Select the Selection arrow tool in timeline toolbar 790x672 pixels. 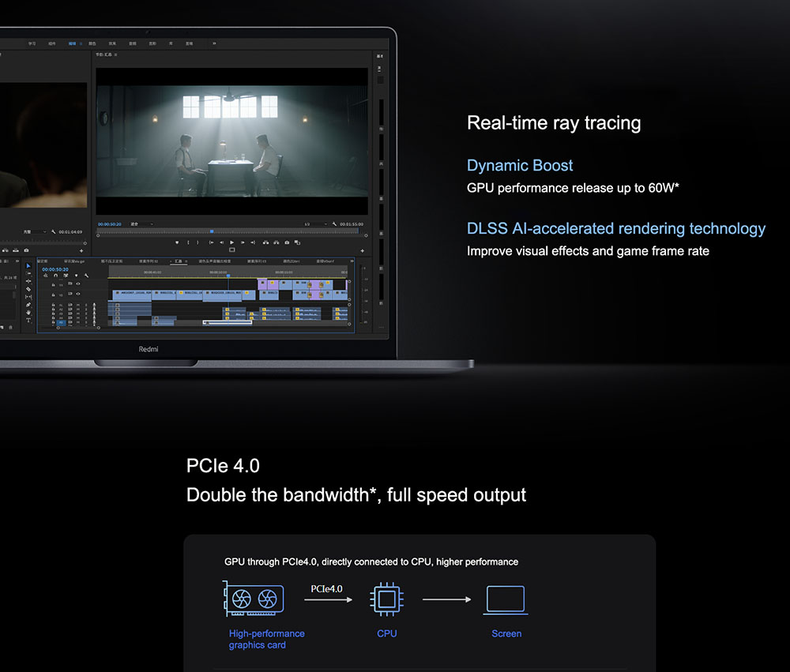tap(28, 266)
